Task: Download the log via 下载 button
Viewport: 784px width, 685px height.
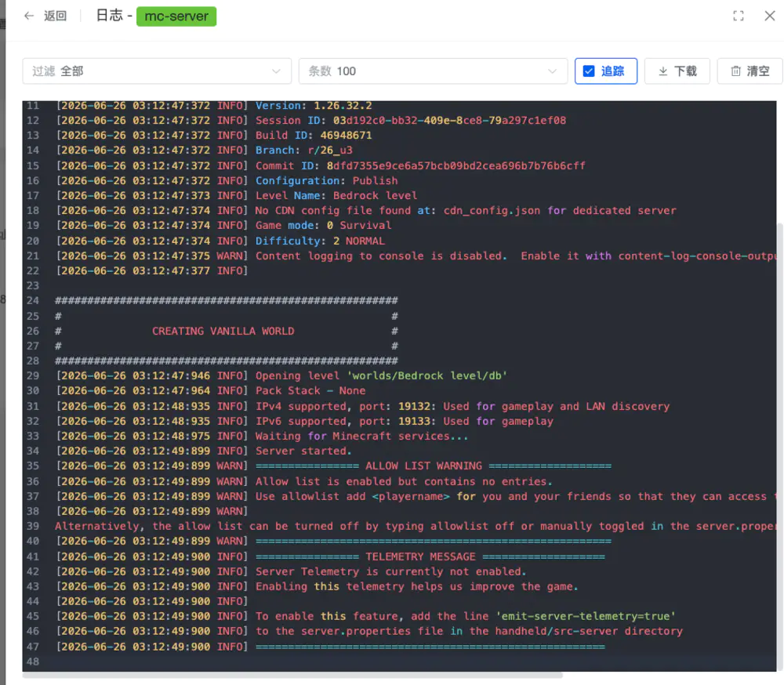Action: (677, 71)
